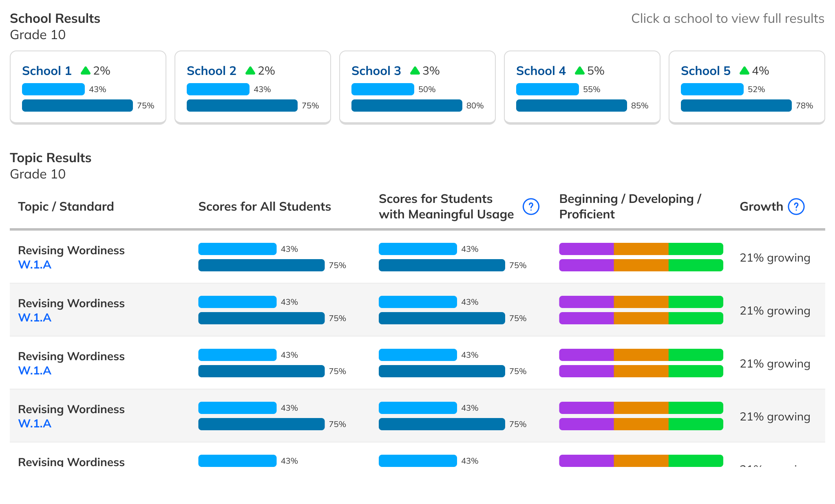Click School 4's 85% dark blue bar
835x504 pixels.
tap(571, 106)
